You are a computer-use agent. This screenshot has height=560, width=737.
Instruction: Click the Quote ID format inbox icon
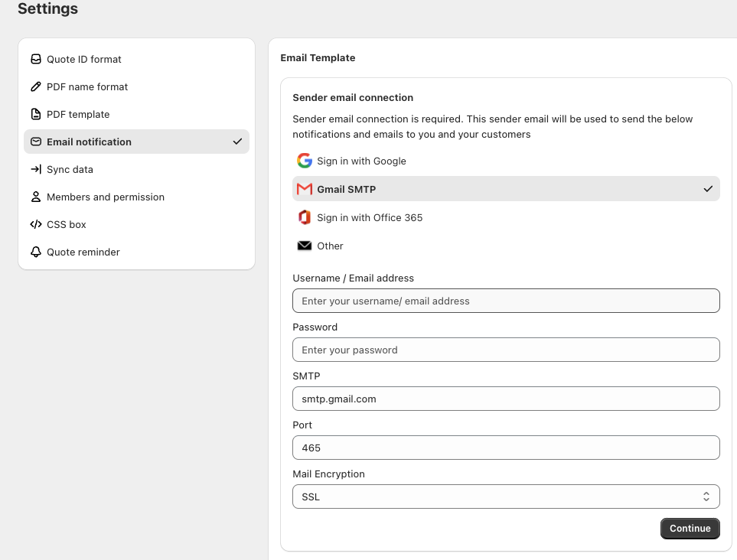36,59
